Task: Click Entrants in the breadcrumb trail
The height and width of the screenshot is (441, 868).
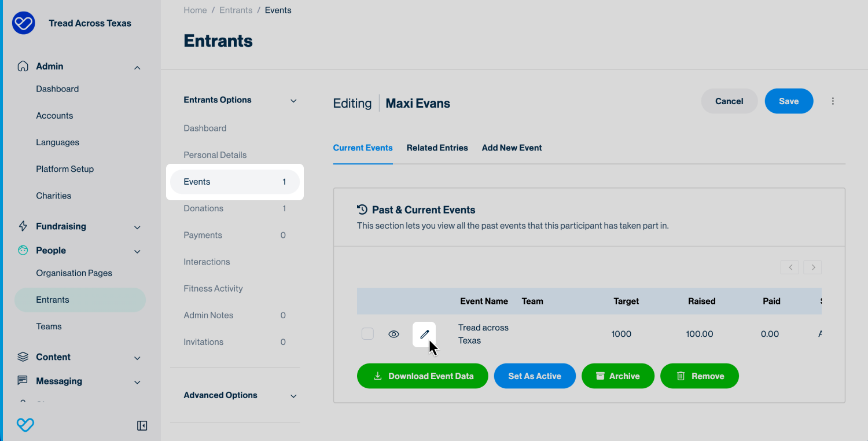Action: pos(236,10)
